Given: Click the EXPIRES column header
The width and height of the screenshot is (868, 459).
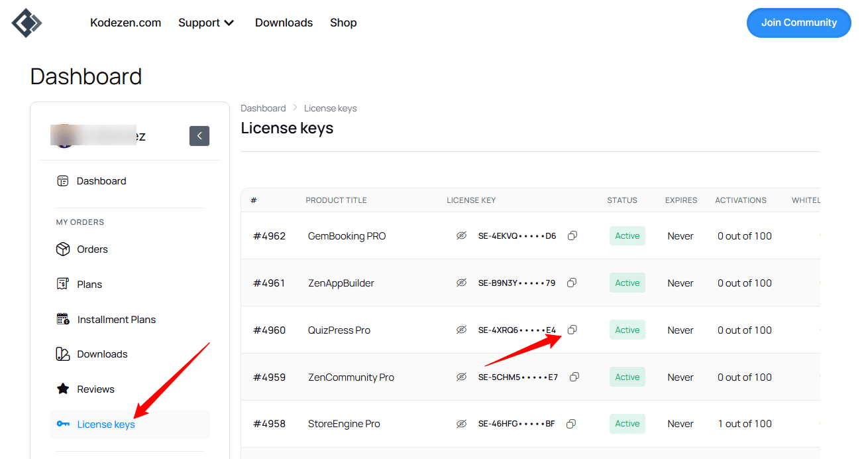Looking at the screenshot, I should [681, 200].
